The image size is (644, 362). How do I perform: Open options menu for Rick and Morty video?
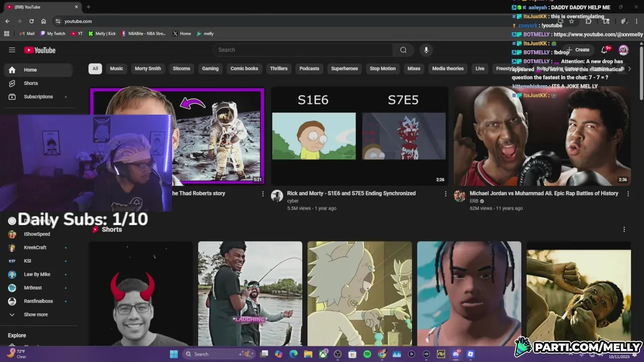click(445, 194)
